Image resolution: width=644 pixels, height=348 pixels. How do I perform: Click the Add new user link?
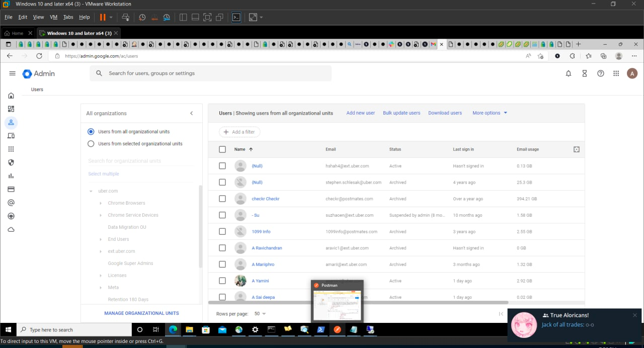coord(360,113)
